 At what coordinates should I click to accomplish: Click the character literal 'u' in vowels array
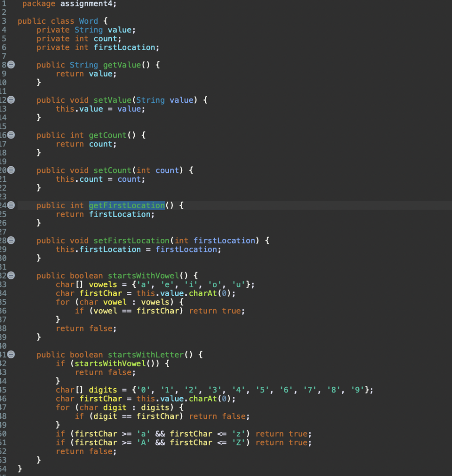tap(239, 285)
